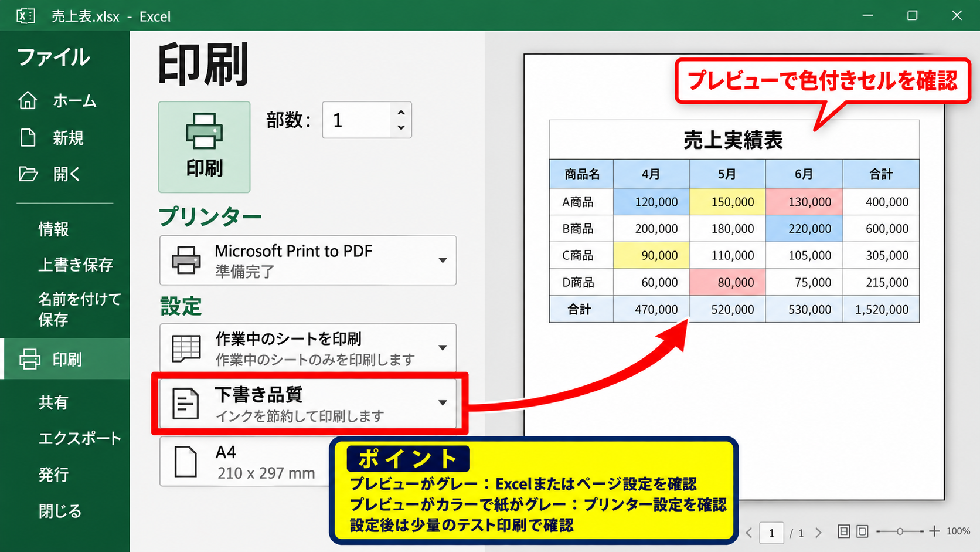The image size is (980, 552).
Task: Click the document icon beside 下書き品質
Action: [x=186, y=404]
